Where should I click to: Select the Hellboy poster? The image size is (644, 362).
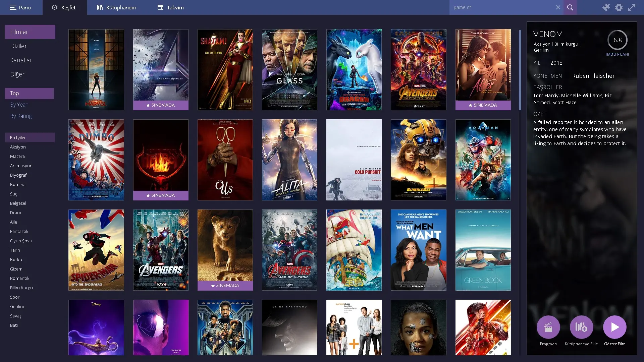[x=161, y=160]
